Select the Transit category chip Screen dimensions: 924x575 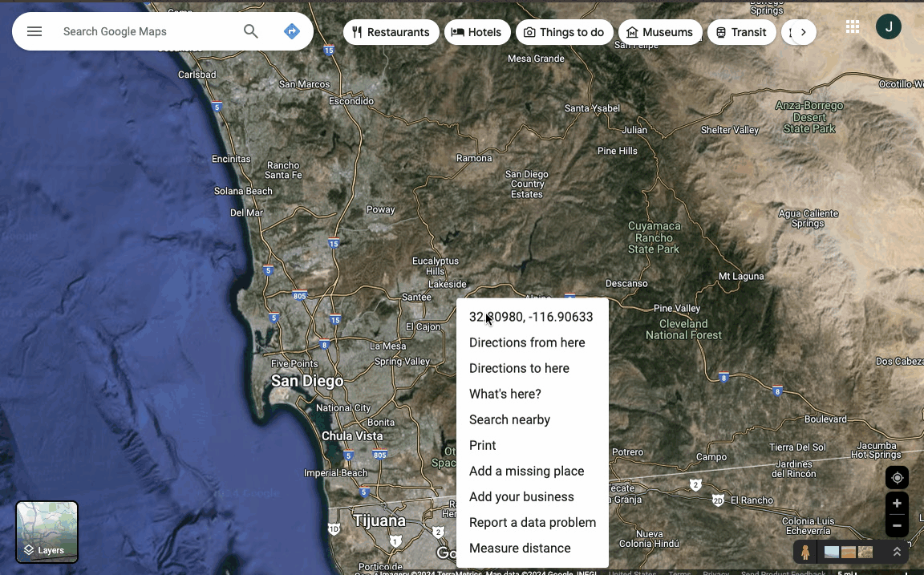click(x=741, y=32)
